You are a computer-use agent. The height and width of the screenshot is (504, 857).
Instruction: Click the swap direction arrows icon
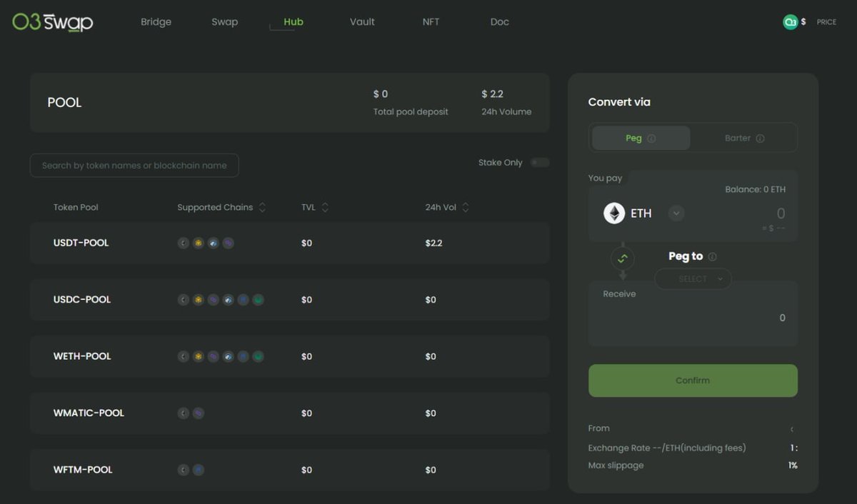coord(622,258)
